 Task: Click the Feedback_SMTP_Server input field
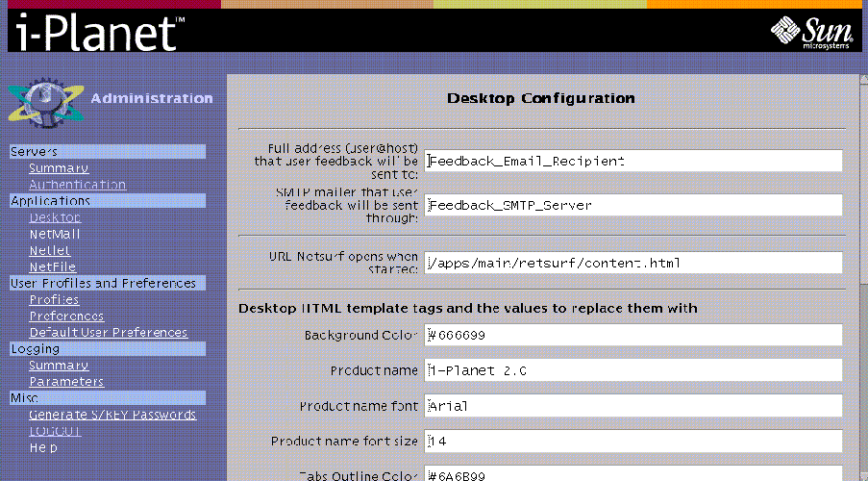[633, 205]
